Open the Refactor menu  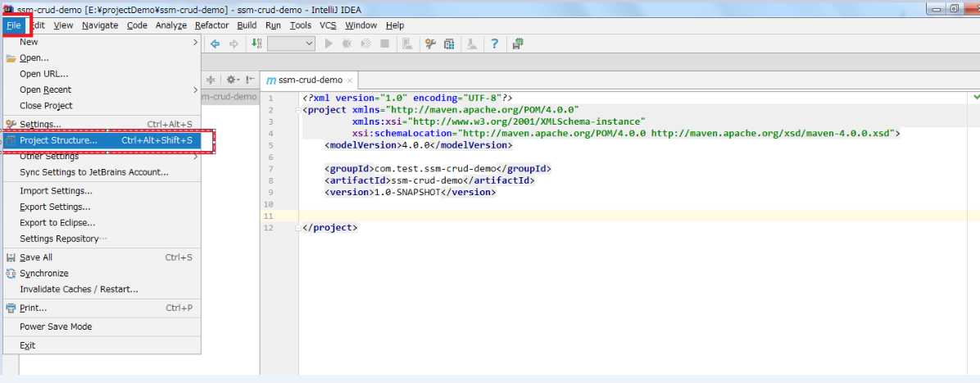coord(212,25)
